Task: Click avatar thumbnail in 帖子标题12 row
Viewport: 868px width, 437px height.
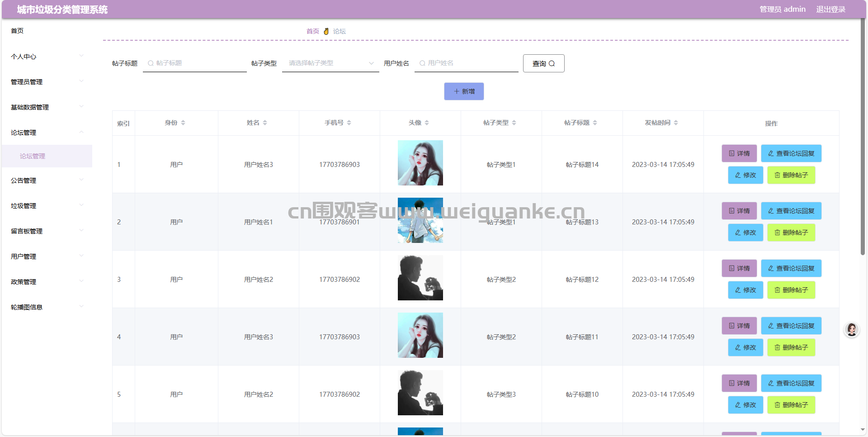Action: [x=420, y=278]
